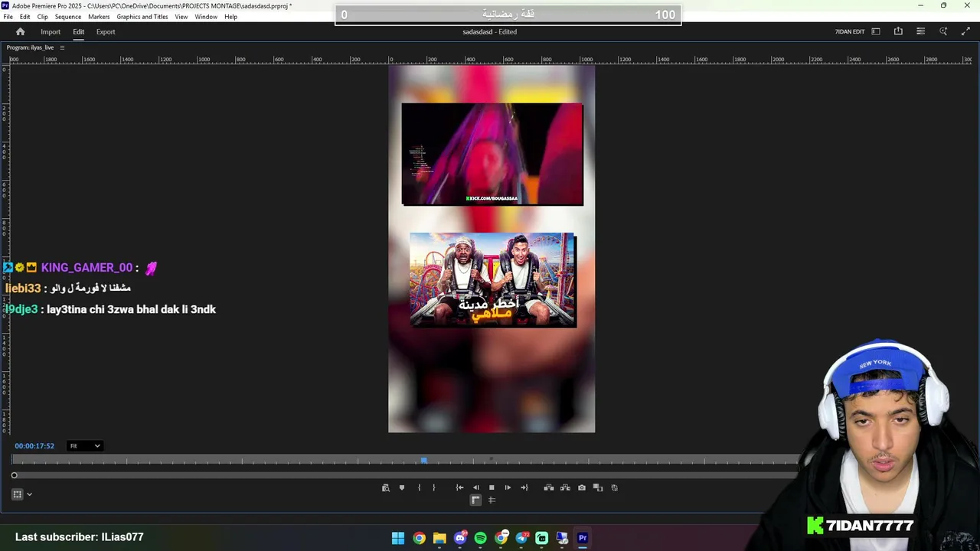This screenshot has width=980, height=551.
Task: Open the Program monitor panel menu
Action: 62,47
